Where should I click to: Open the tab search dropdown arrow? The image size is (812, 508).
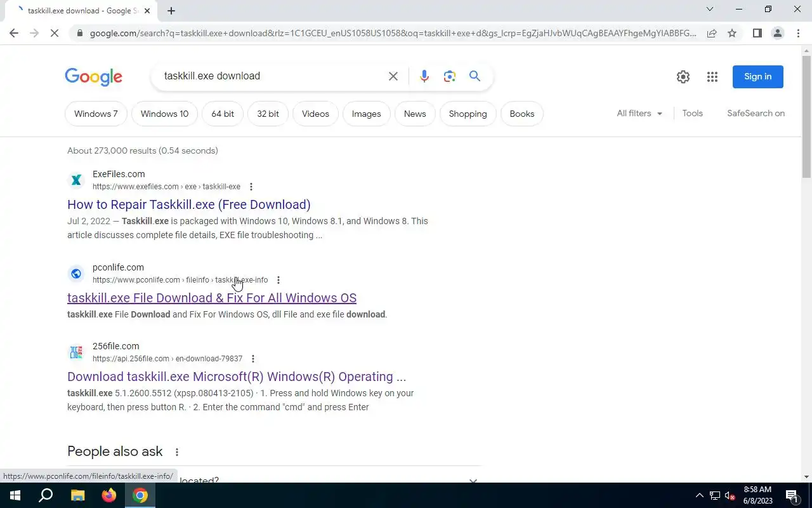click(x=710, y=10)
